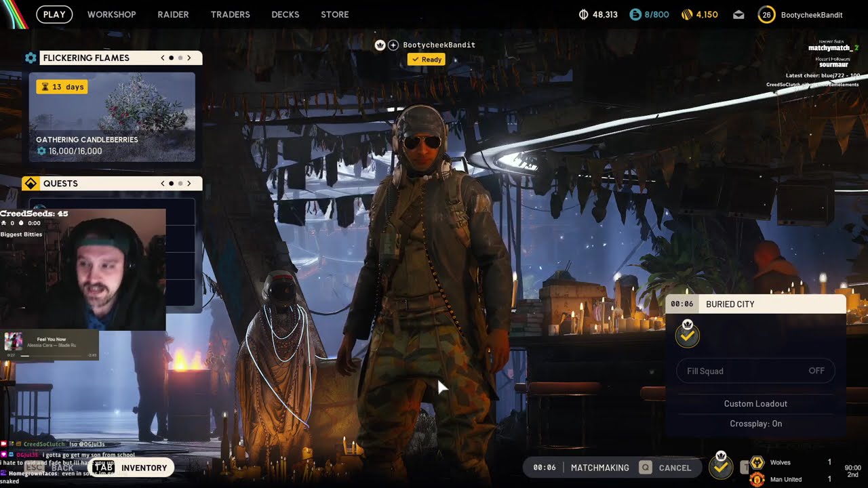
Task: Click the 90:00 2nd match clock
Action: (852, 471)
